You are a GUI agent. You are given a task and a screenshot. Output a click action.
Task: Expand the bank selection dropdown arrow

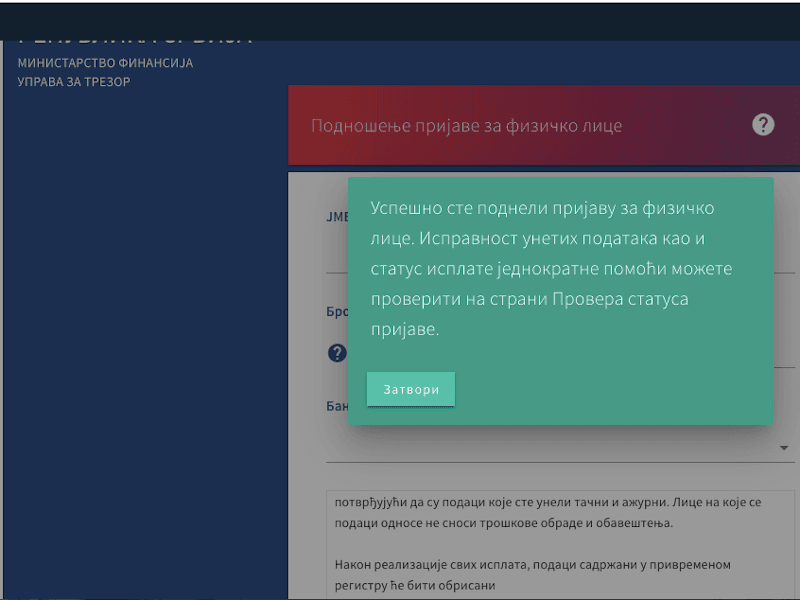784,448
